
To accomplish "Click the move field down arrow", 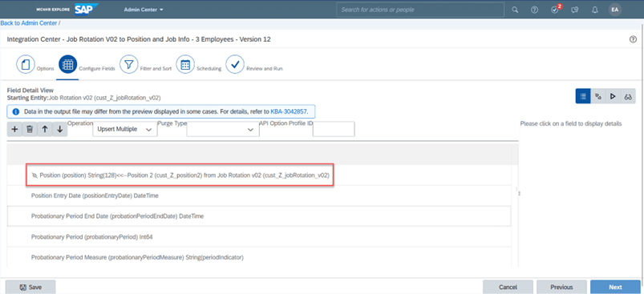I will [60, 129].
